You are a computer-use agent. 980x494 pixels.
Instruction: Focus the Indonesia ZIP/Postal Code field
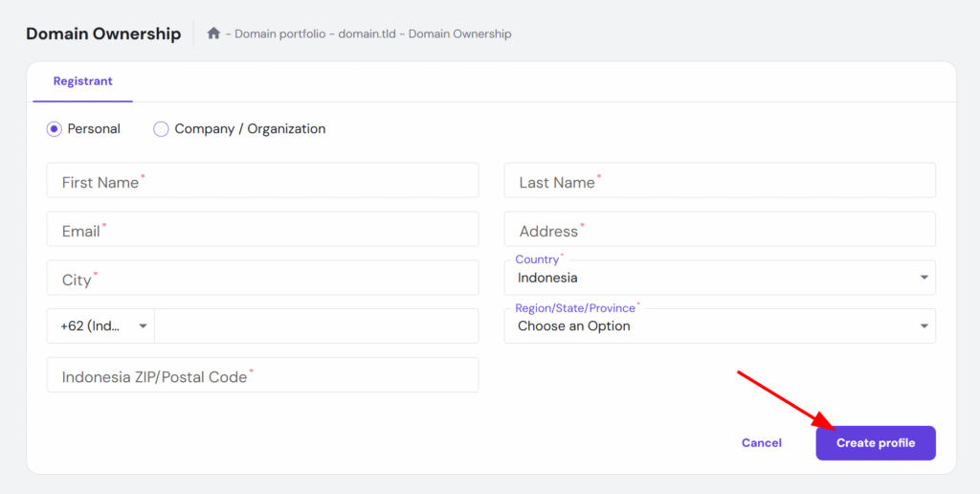[262, 375]
